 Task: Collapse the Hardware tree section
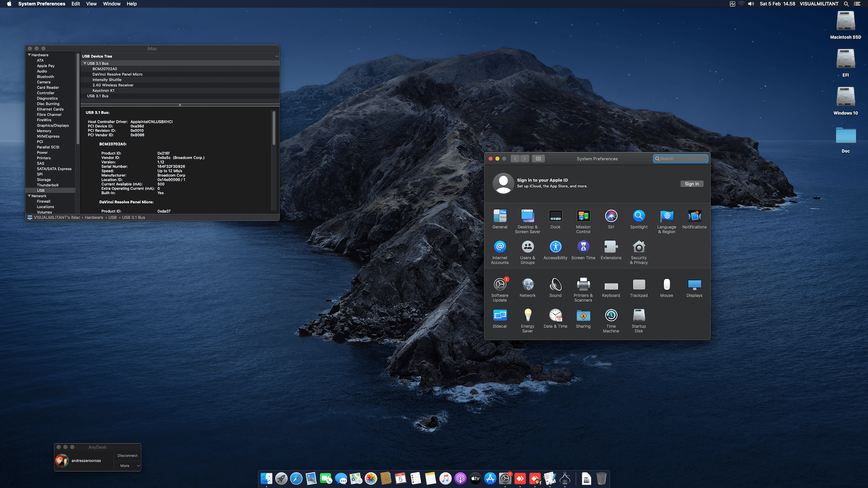tap(29, 55)
